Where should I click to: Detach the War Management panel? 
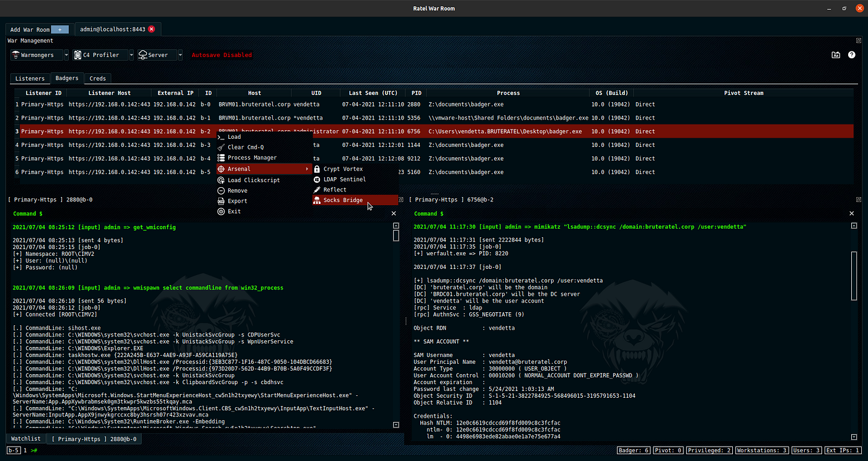click(859, 40)
